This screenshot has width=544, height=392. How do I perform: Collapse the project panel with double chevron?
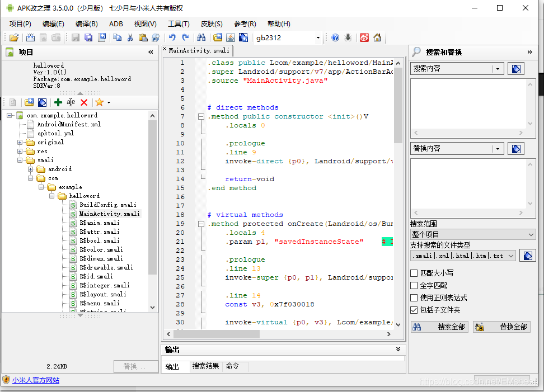click(151, 52)
